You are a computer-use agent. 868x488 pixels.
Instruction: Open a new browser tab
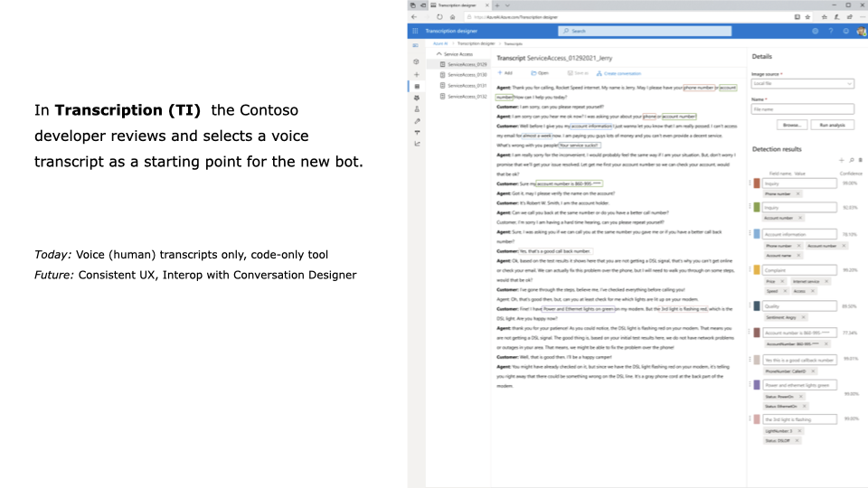(x=497, y=5)
